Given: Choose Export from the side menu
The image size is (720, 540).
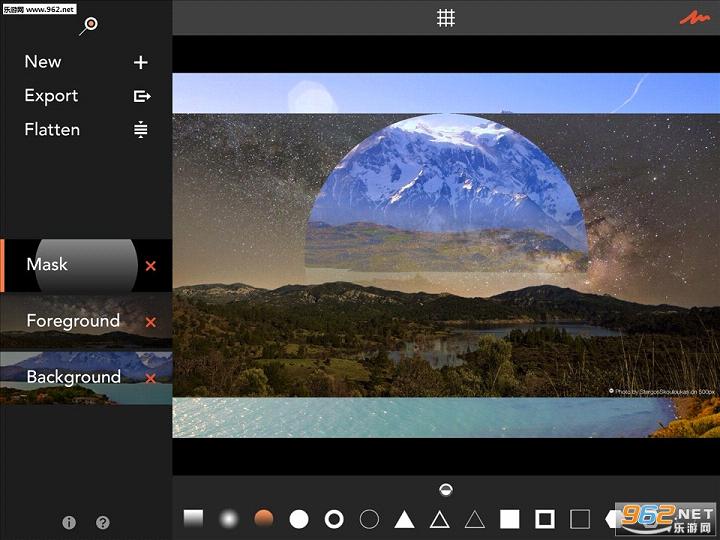Looking at the screenshot, I should 51,96.
